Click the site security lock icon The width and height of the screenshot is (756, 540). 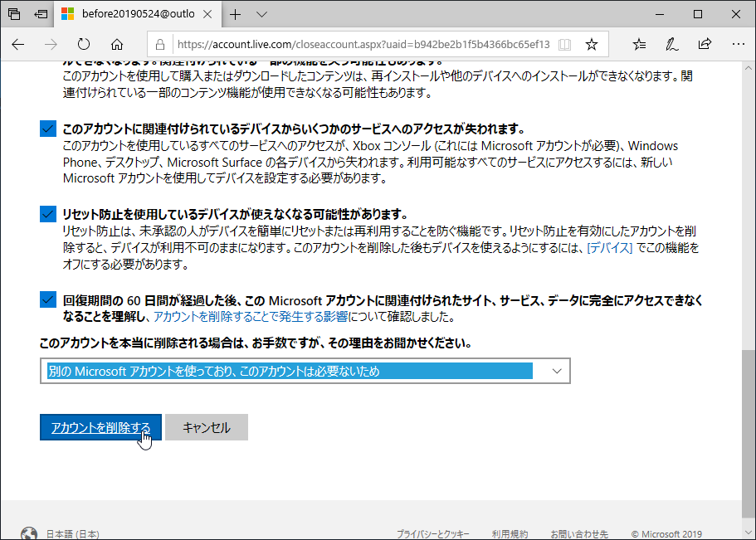160,45
